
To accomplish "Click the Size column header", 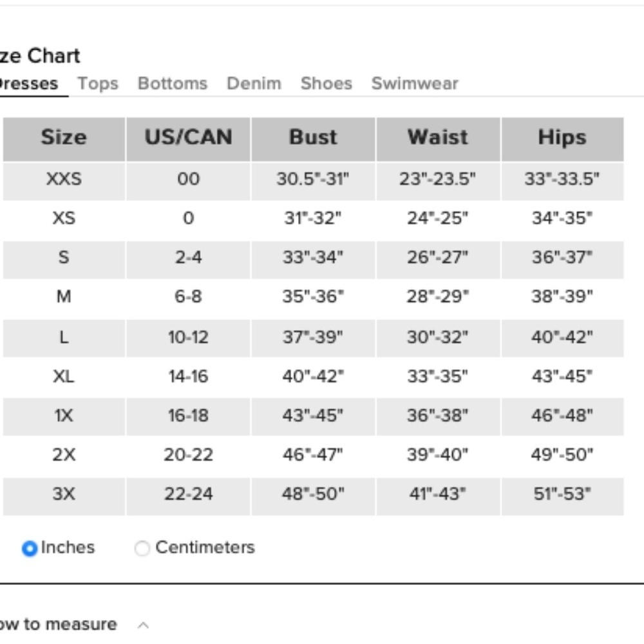I will coord(63,138).
